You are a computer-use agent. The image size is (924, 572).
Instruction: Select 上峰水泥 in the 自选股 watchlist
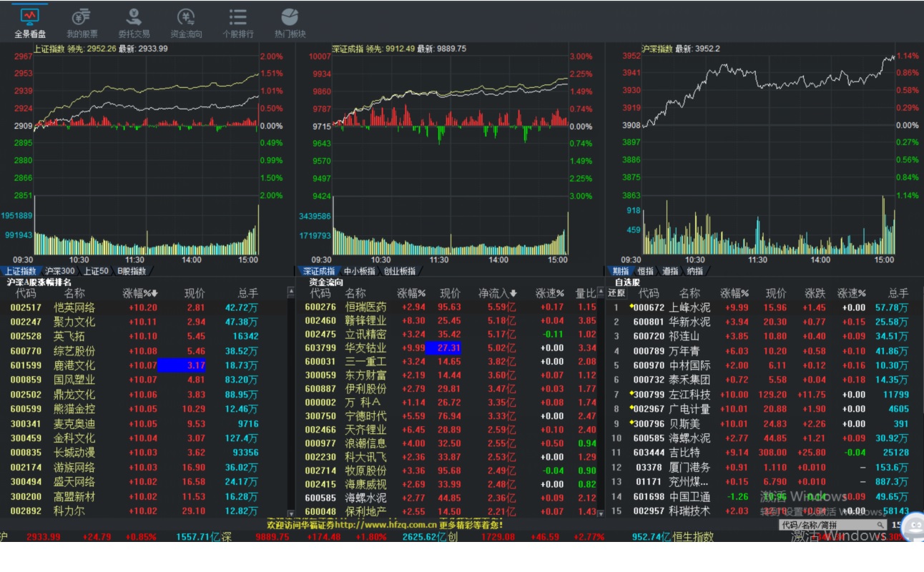(x=690, y=307)
